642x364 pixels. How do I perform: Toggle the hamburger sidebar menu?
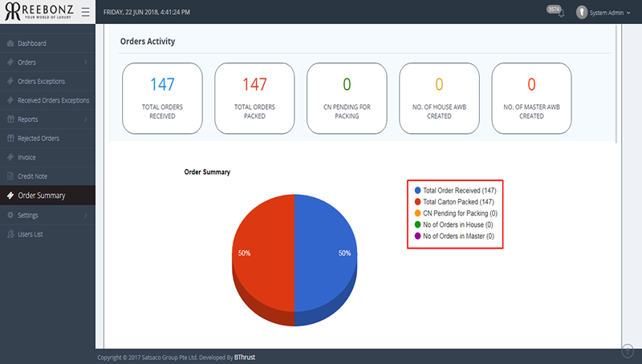85,12
